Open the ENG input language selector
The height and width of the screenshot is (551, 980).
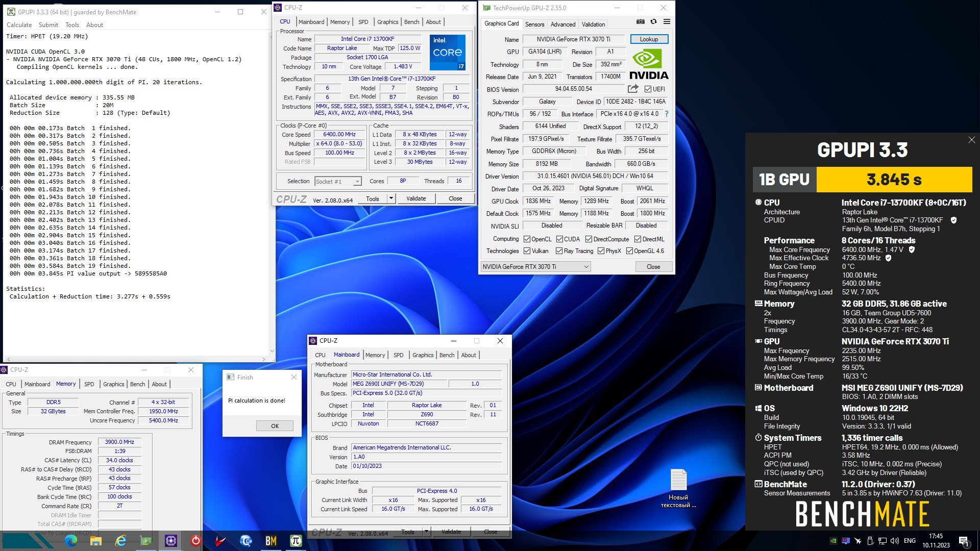click(910, 541)
